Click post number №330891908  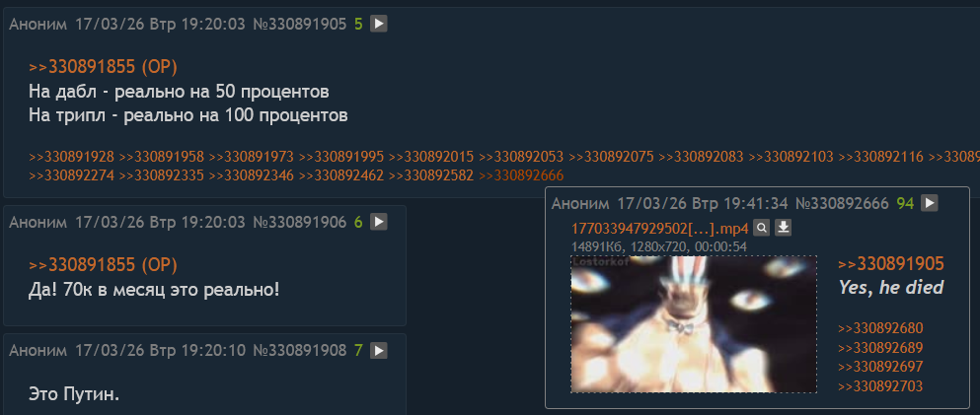point(299,351)
